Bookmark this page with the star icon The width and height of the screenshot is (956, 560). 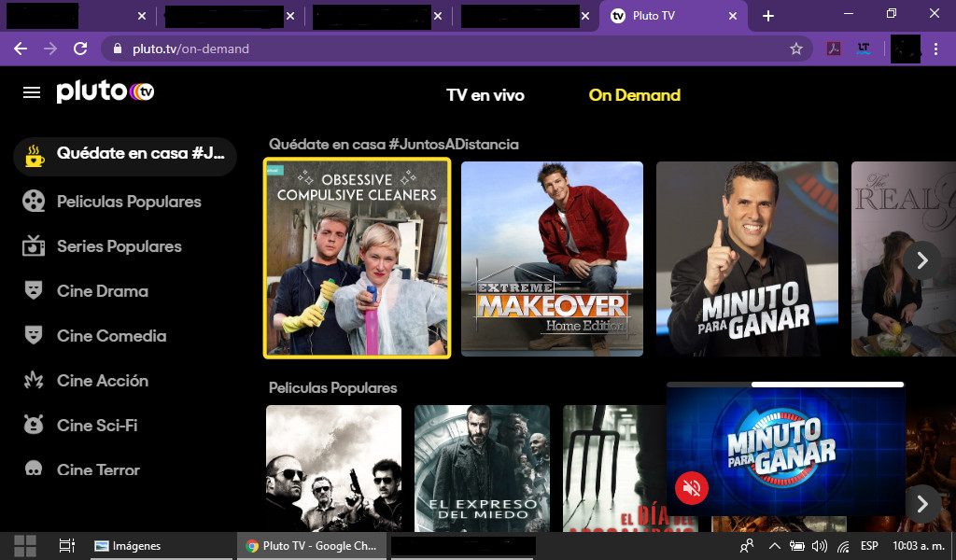pyautogui.click(x=795, y=49)
